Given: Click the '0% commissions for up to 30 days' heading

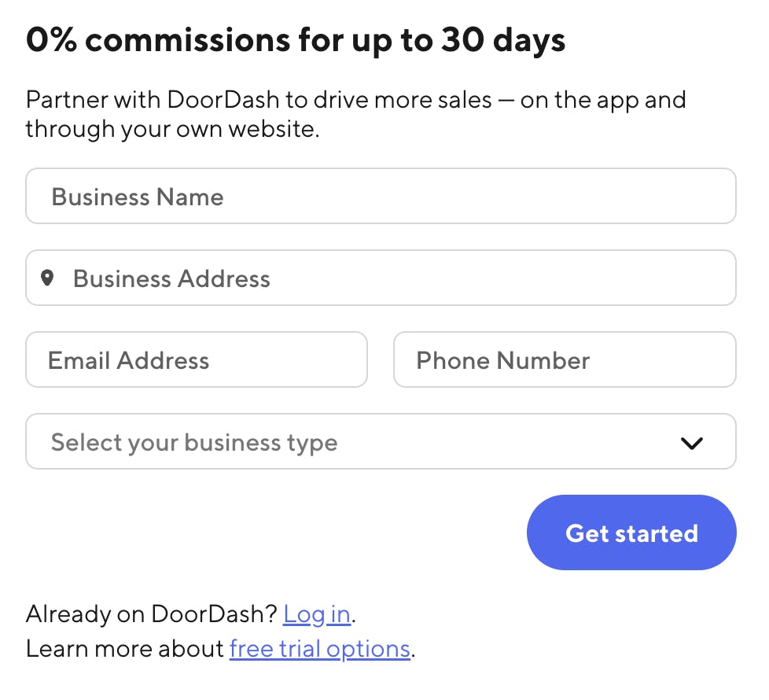Looking at the screenshot, I should click(x=296, y=40).
